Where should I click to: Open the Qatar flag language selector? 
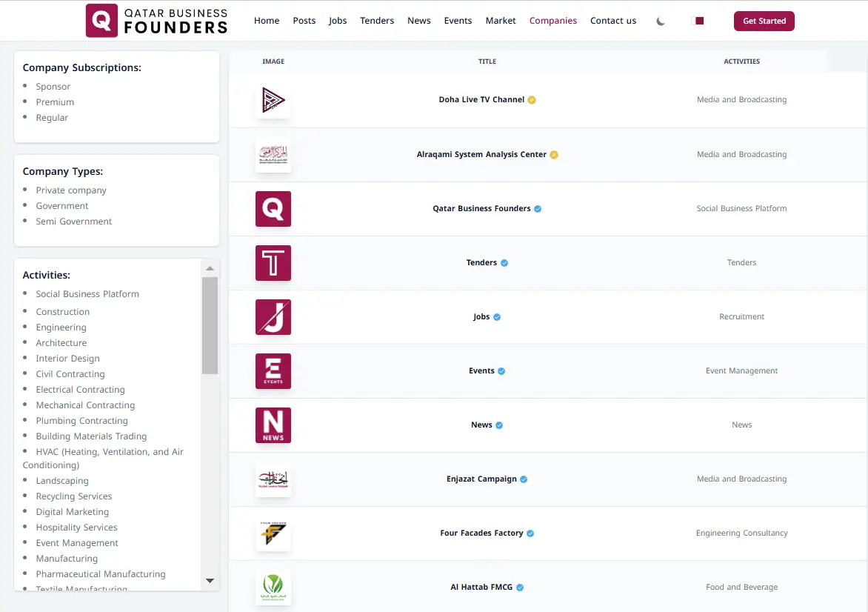pos(698,21)
